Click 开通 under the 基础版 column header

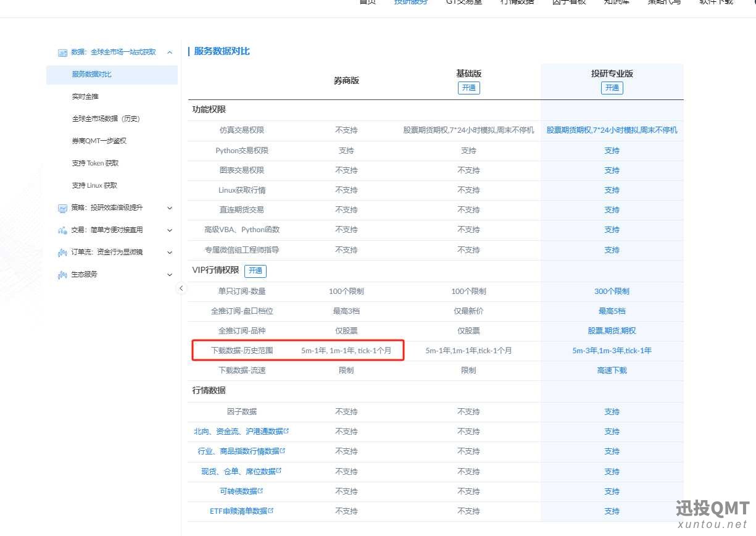[468, 88]
